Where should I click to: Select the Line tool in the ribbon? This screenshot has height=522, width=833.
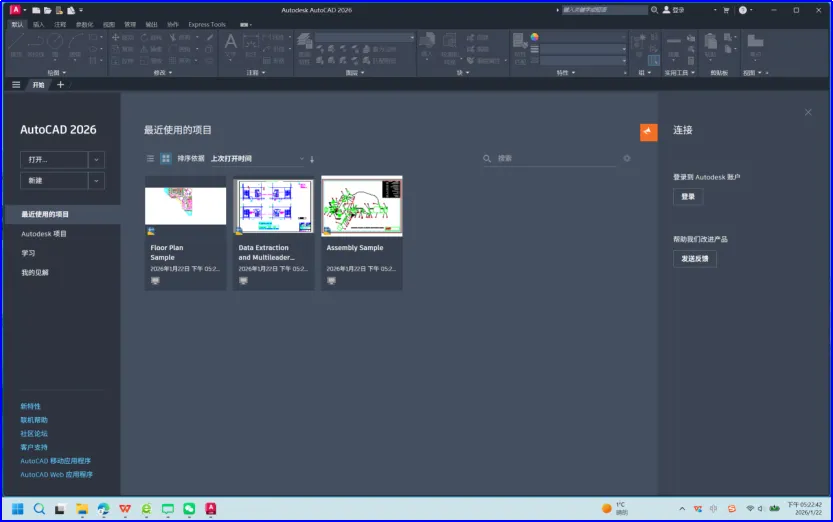tap(16, 44)
